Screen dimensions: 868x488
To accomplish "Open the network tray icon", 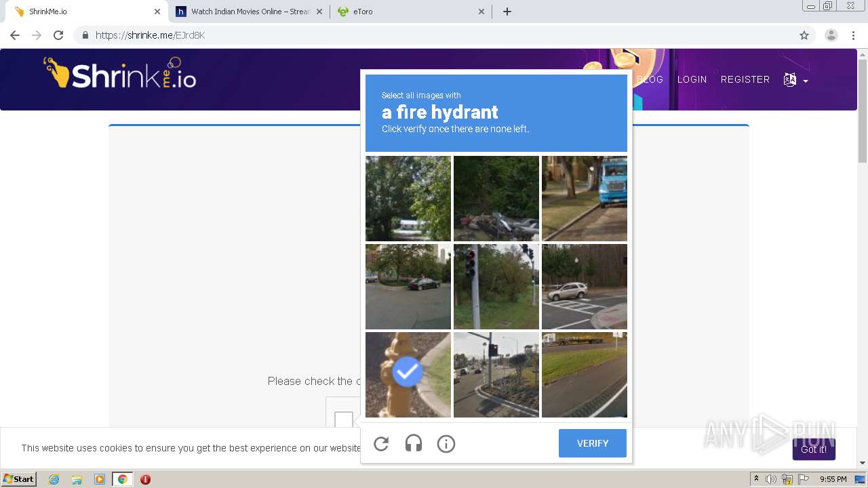I will click(x=787, y=479).
